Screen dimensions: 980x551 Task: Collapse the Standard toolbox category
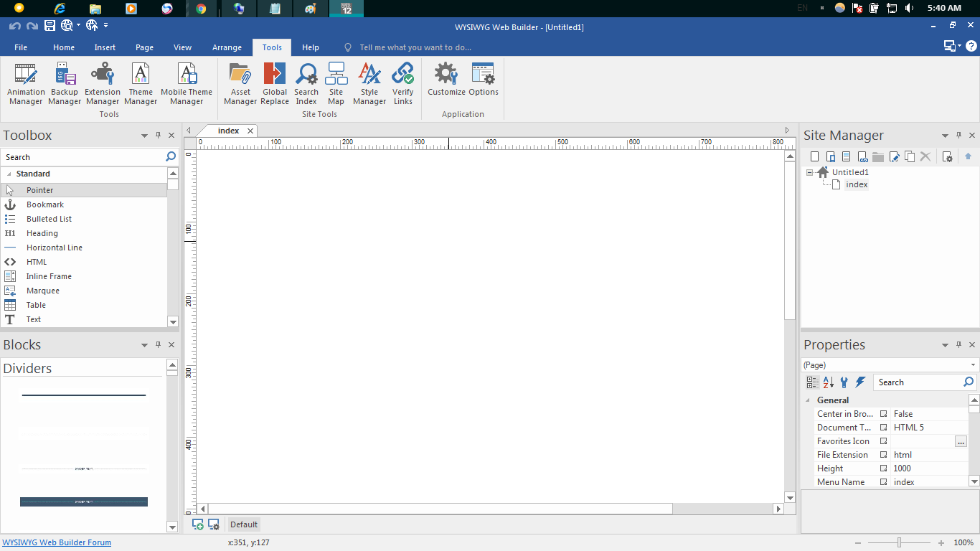coord(9,174)
